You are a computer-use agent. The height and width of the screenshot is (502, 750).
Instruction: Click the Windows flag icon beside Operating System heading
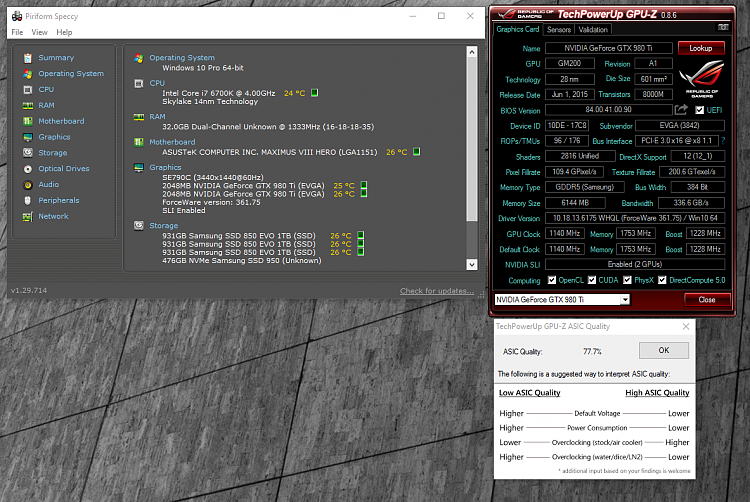139,58
